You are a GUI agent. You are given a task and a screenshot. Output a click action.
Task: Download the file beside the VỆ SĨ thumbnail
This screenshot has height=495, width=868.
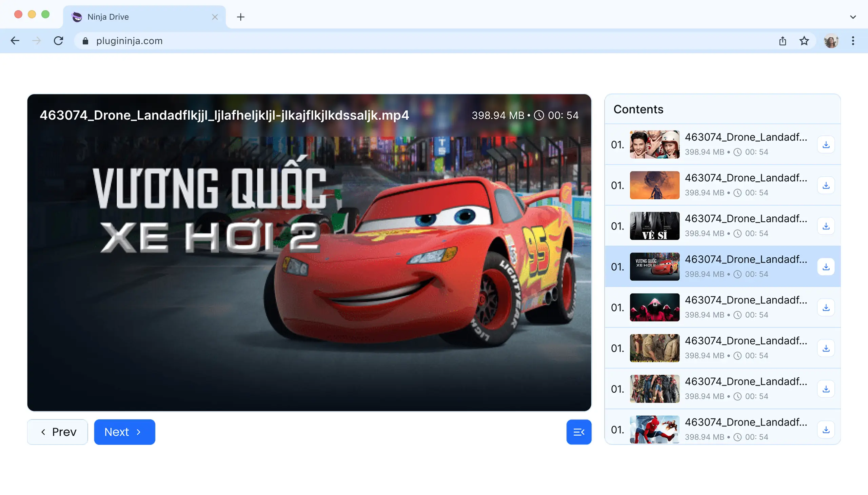tap(826, 226)
